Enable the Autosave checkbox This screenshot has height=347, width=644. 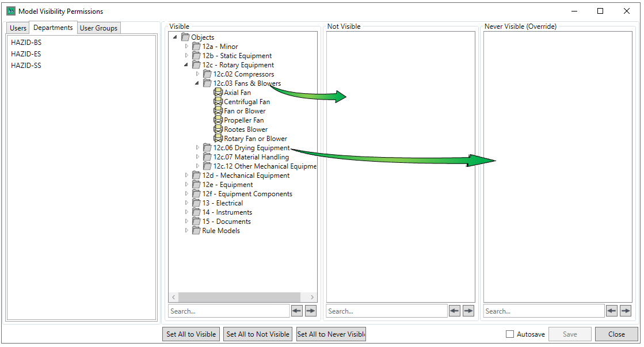pos(510,334)
